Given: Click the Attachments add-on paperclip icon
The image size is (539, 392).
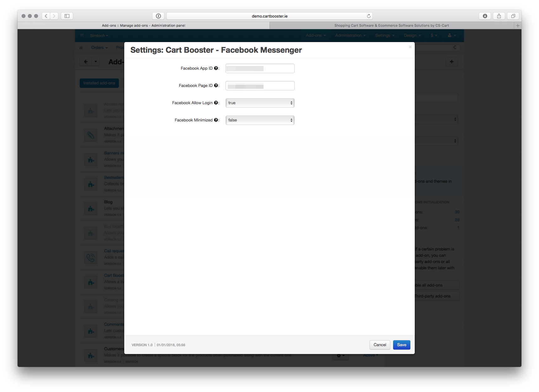Looking at the screenshot, I should [x=91, y=135].
